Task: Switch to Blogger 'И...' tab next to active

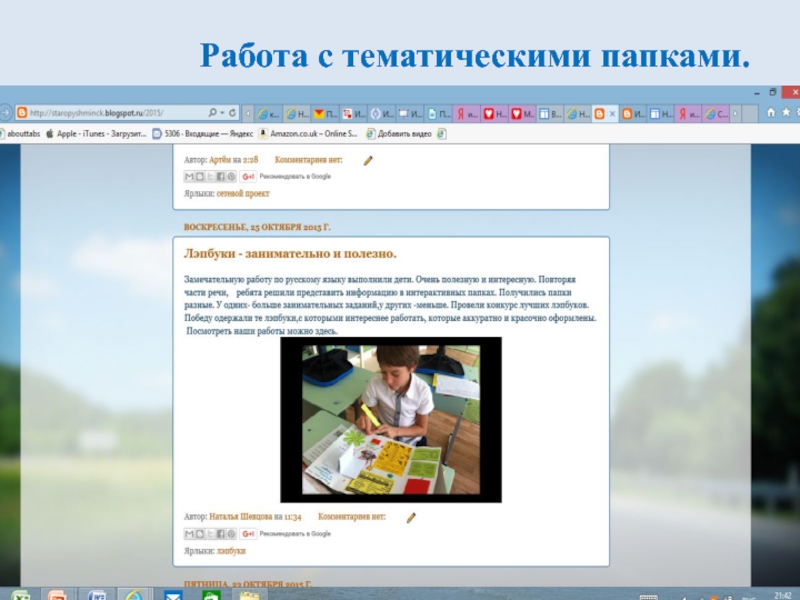Action: (x=633, y=114)
